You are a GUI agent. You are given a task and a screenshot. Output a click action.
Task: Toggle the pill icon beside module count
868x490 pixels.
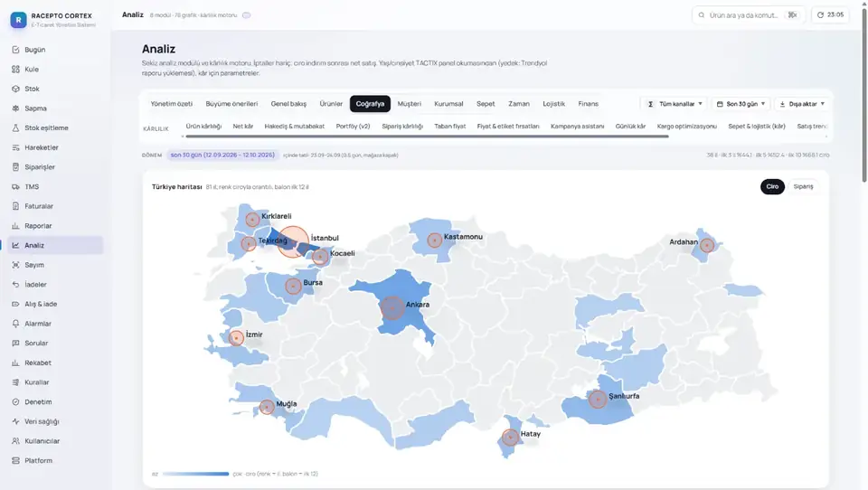pos(246,15)
